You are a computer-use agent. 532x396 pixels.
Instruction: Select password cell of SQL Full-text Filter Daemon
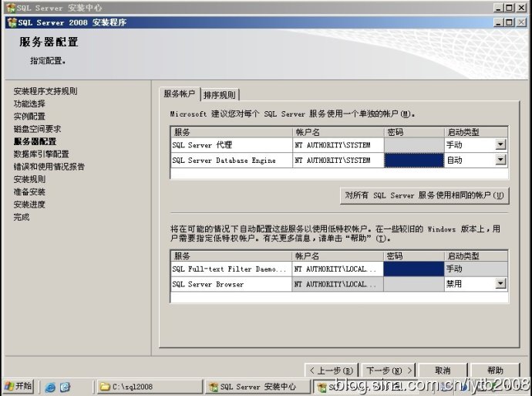[x=413, y=269]
